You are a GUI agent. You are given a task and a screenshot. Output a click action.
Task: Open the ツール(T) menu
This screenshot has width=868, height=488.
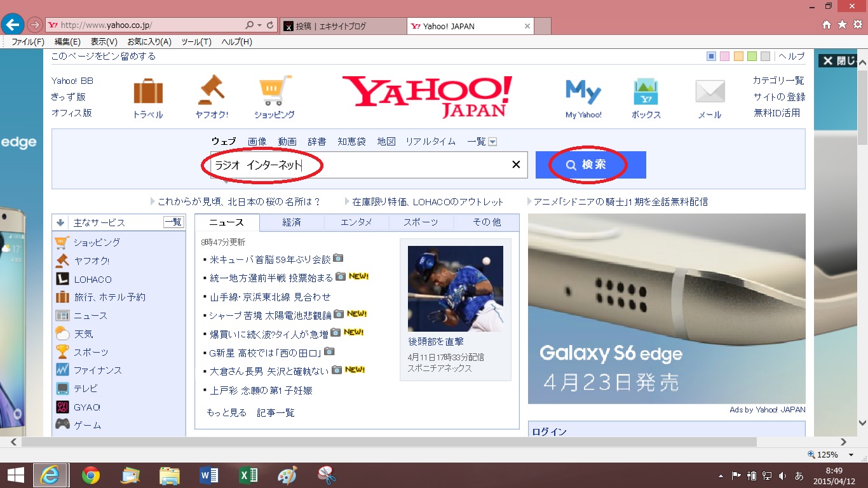click(196, 42)
